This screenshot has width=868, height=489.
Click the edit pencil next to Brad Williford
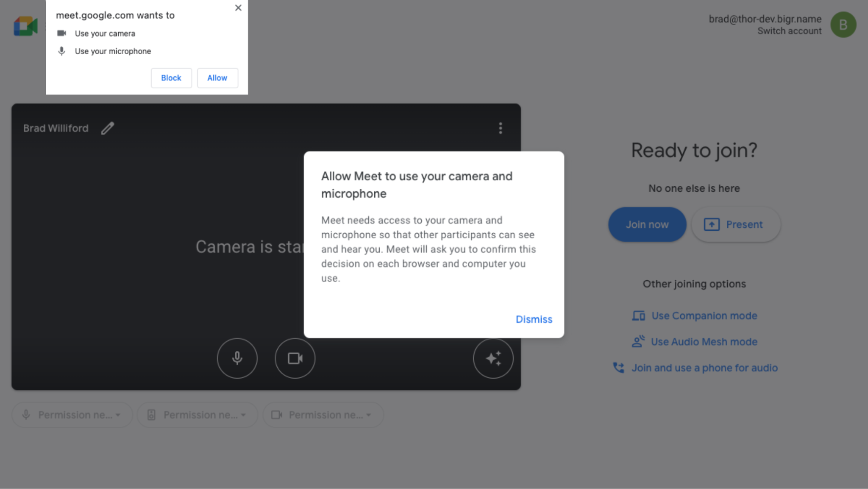pos(107,128)
